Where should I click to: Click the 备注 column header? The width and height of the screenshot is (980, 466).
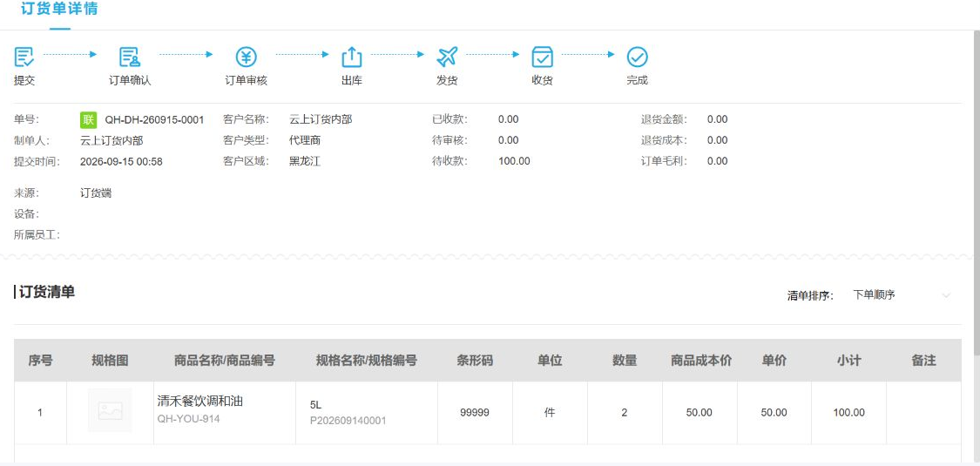tap(923, 361)
